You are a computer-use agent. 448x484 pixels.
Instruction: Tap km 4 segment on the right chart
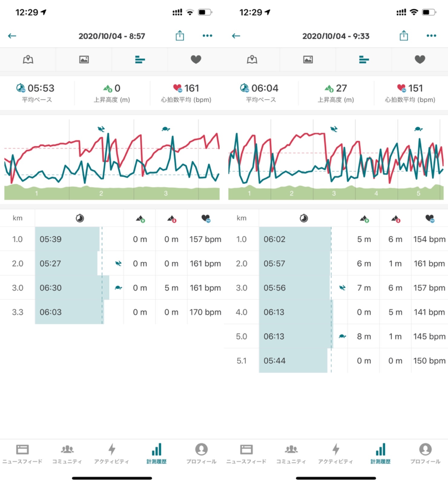pyautogui.click(x=376, y=193)
